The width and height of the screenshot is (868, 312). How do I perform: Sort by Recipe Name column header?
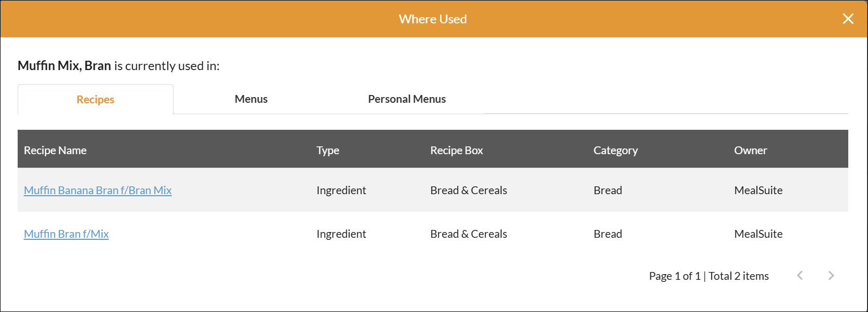point(55,151)
